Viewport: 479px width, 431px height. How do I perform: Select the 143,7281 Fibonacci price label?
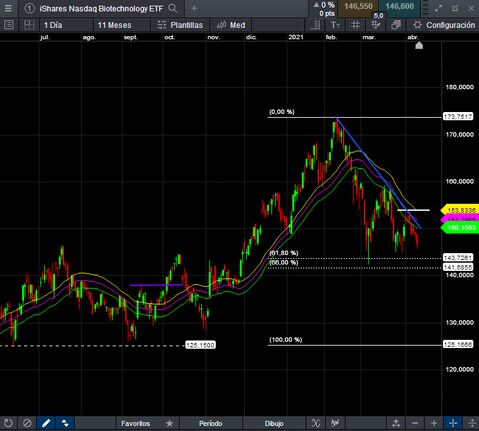(x=458, y=258)
